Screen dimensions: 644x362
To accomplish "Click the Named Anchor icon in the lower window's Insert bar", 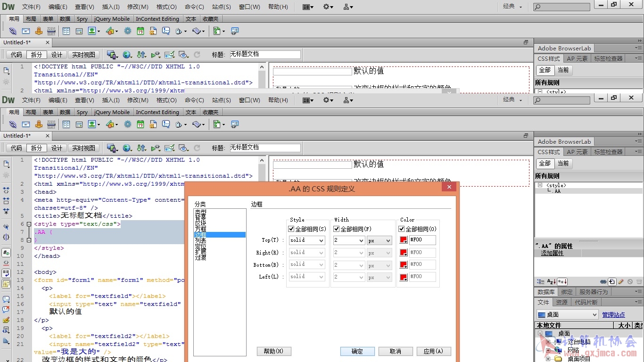I will pos(39,124).
